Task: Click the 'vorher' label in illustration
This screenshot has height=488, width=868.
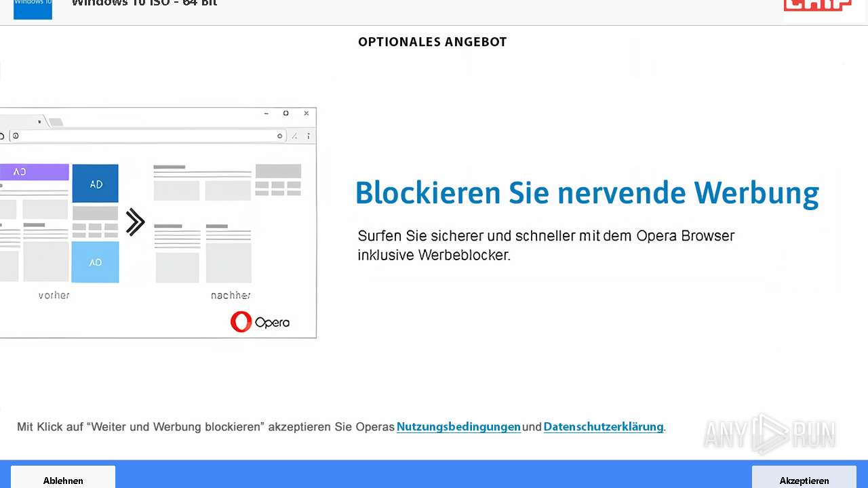Action: 54,295
